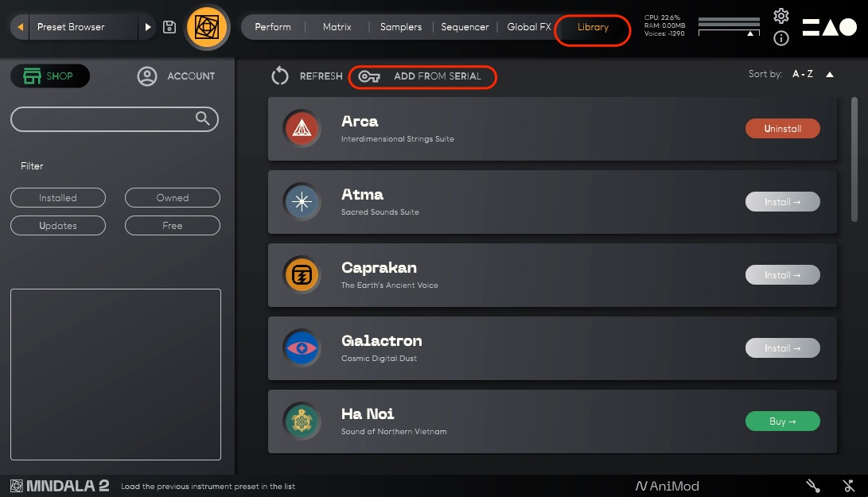Image resolution: width=868 pixels, height=497 pixels.
Task: Load previous preset with left orange arrow
Action: coord(21,26)
